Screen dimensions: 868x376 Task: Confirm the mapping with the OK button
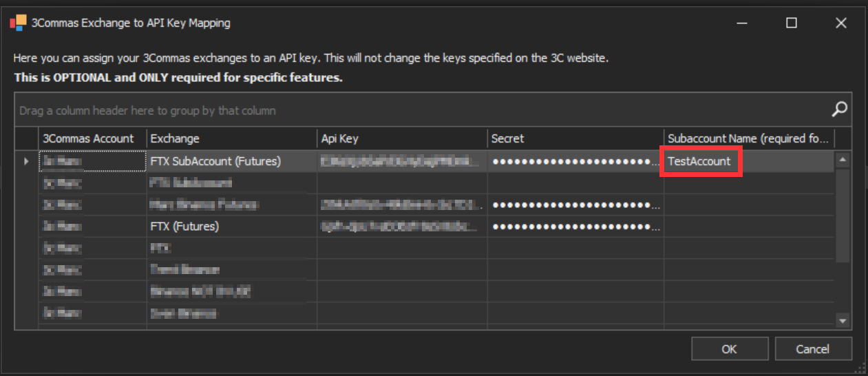pyautogui.click(x=730, y=349)
